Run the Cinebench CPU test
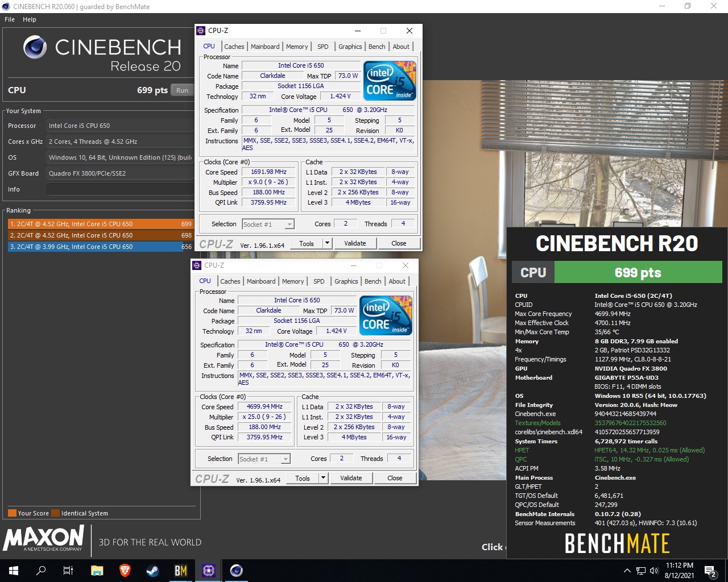Image resolution: width=728 pixels, height=582 pixels. tap(182, 90)
